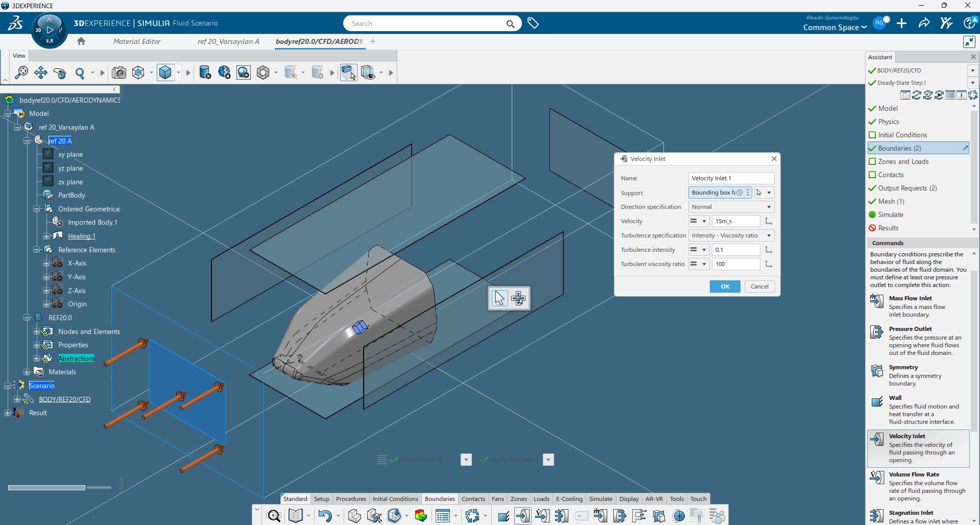Click the Update refresh icon in bottom toolbar
The image size is (980, 525).
(472, 516)
